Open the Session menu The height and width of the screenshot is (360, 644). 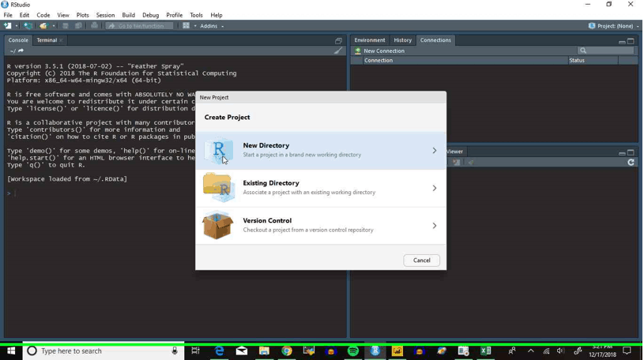(x=105, y=15)
